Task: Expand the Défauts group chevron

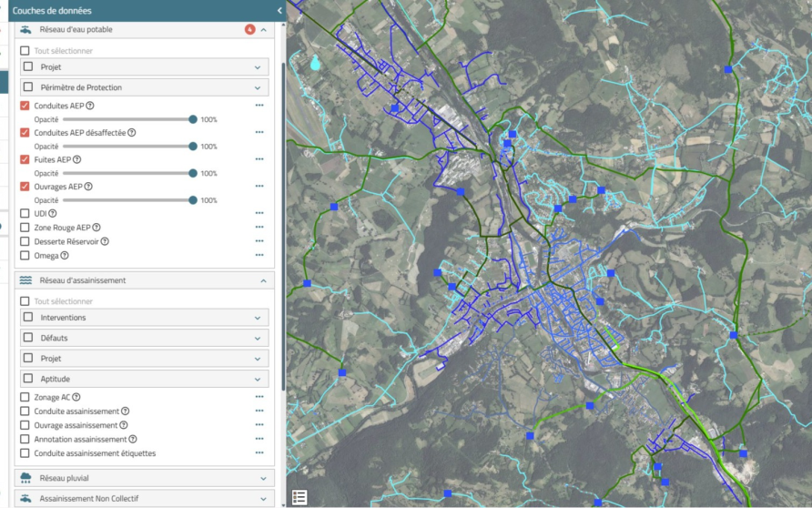Action: (258, 338)
